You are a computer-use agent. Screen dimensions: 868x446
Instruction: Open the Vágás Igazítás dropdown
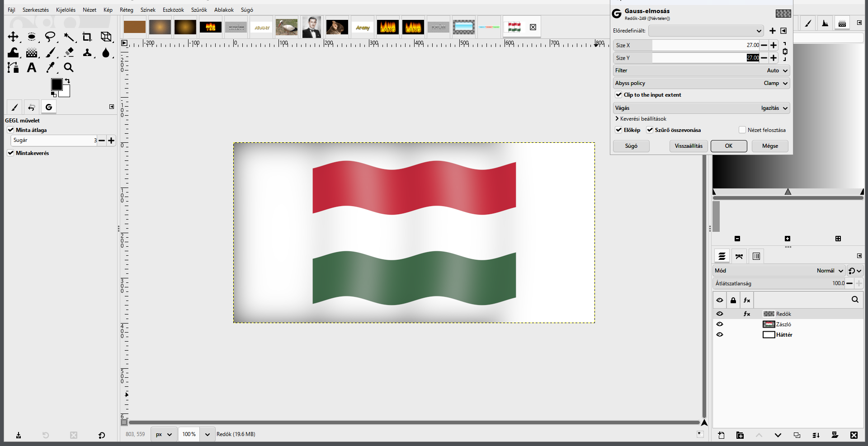point(701,108)
